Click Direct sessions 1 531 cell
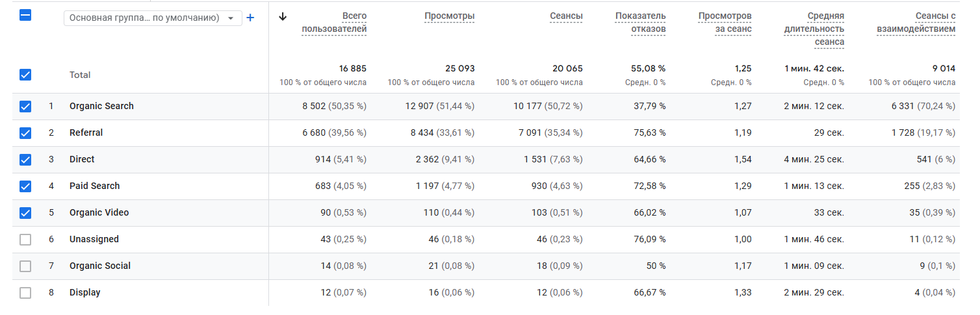The image size is (980, 315). pyautogui.click(x=553, y=159)
